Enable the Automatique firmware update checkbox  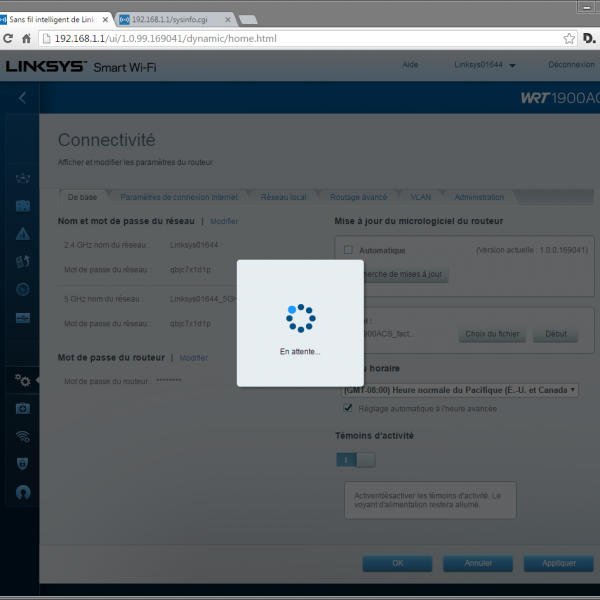[348, 250]
